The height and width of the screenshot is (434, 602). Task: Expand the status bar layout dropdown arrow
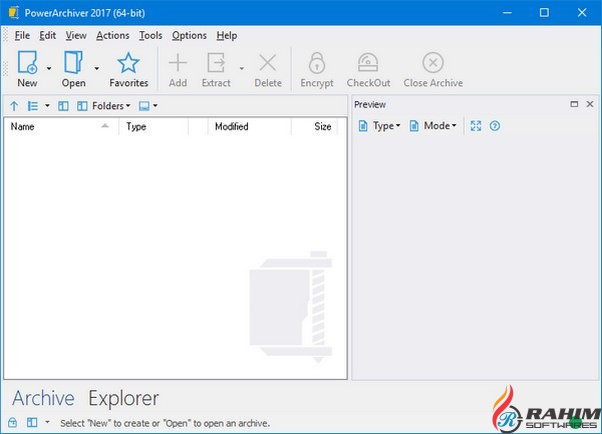click(47, 422)
